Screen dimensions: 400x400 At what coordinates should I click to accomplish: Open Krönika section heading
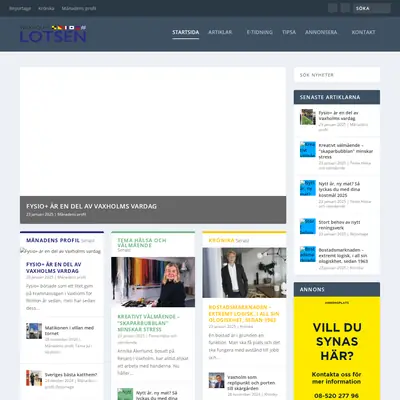[x=221, y=240]
